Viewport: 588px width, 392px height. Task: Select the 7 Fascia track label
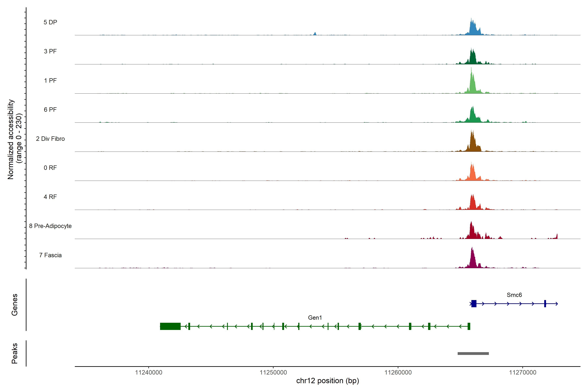(x=50, y=255)
